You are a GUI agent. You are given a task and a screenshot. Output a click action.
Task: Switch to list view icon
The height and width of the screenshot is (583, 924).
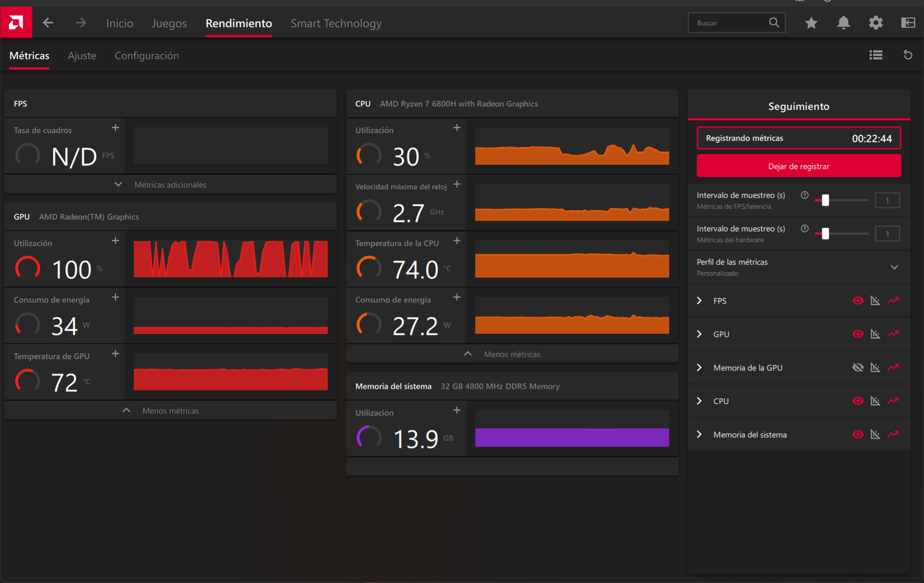(x=875, y=55)
